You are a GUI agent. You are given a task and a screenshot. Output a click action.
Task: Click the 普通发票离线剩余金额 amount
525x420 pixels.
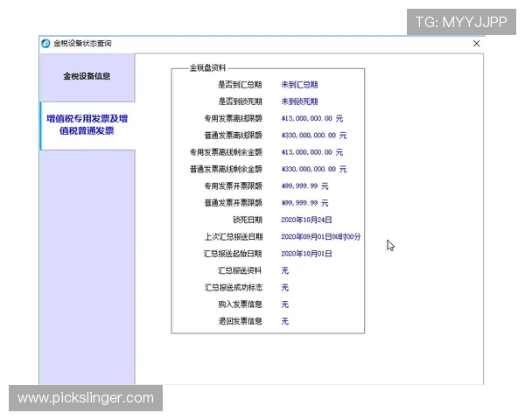[x=314, y=169]
